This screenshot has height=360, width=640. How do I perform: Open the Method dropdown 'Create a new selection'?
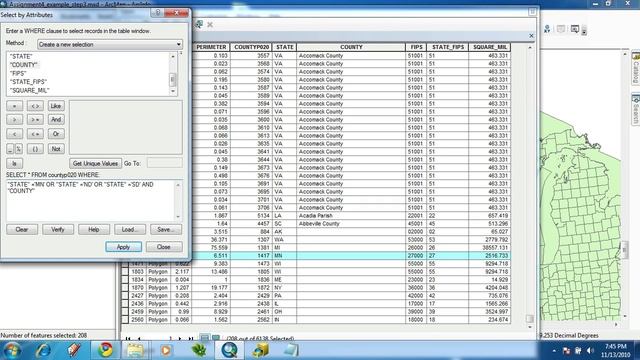pos(109,44)
